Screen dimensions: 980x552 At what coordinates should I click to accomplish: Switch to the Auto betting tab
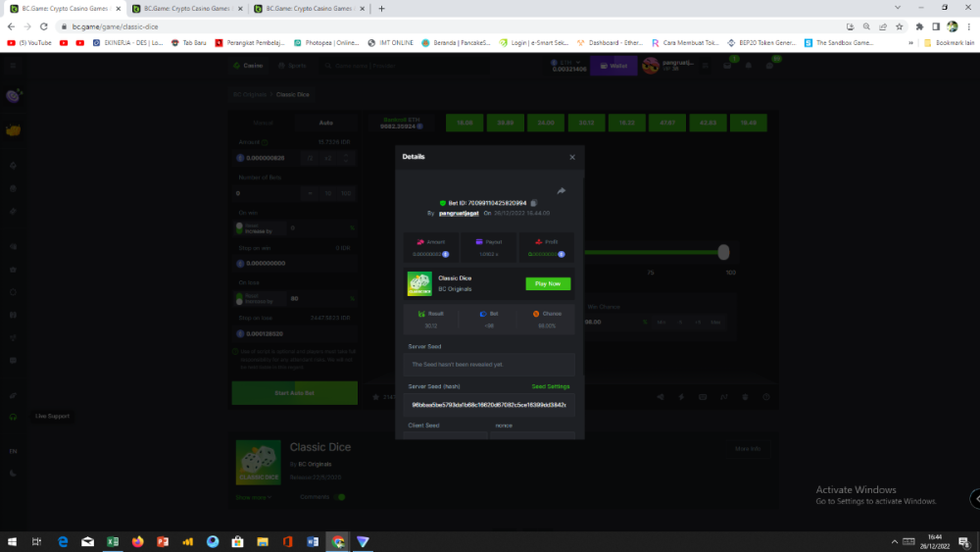tap(326, 123)
